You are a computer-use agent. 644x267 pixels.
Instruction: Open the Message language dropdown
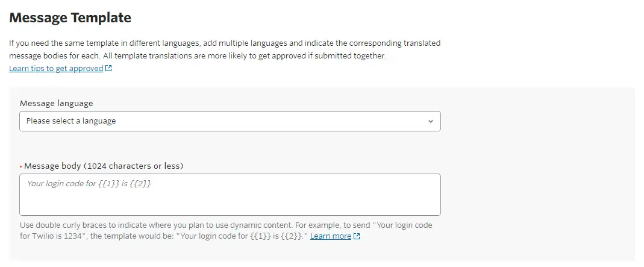[230, 121]
